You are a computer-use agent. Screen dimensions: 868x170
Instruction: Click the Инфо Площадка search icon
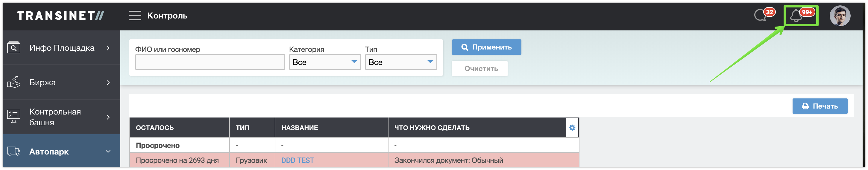14,48
